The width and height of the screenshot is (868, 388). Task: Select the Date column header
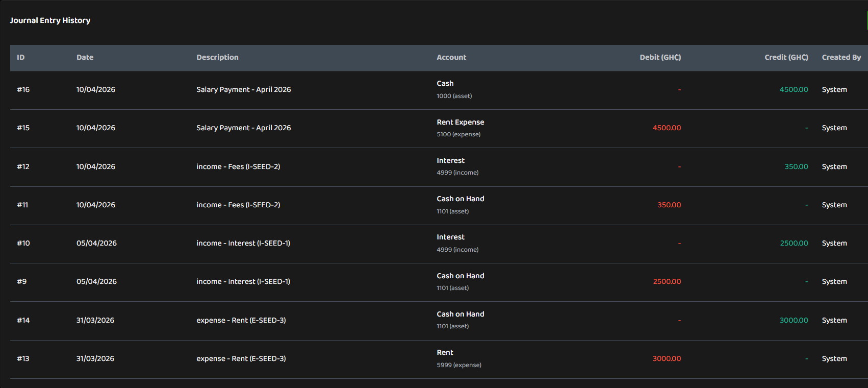[85, 57]
